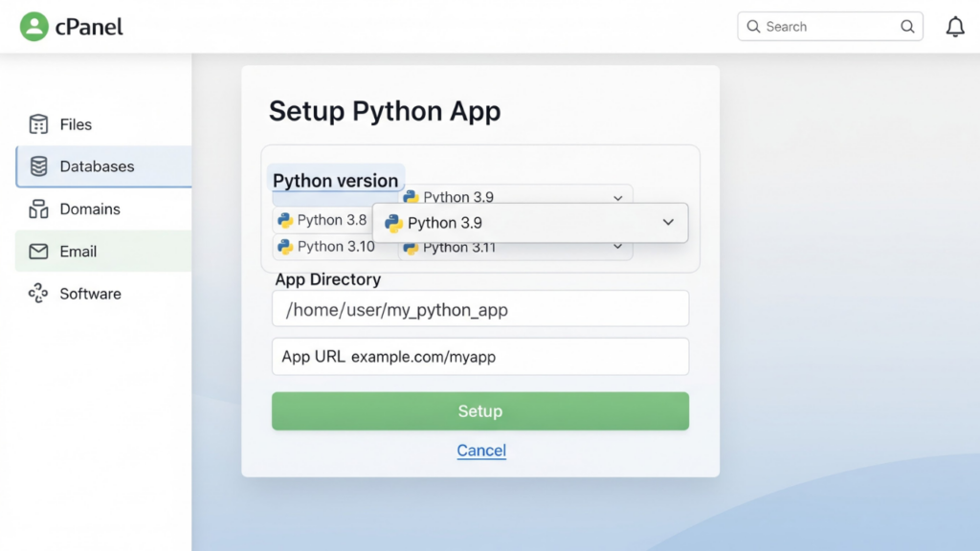This screenshot has width=980, height=551.
Task: Open the Databases section icon
Action: (37, 166)
